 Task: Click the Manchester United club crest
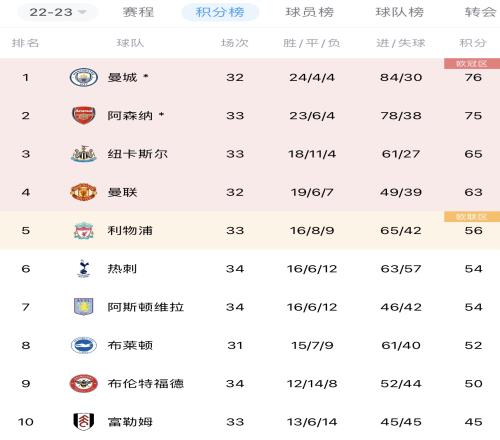(83, 192)
